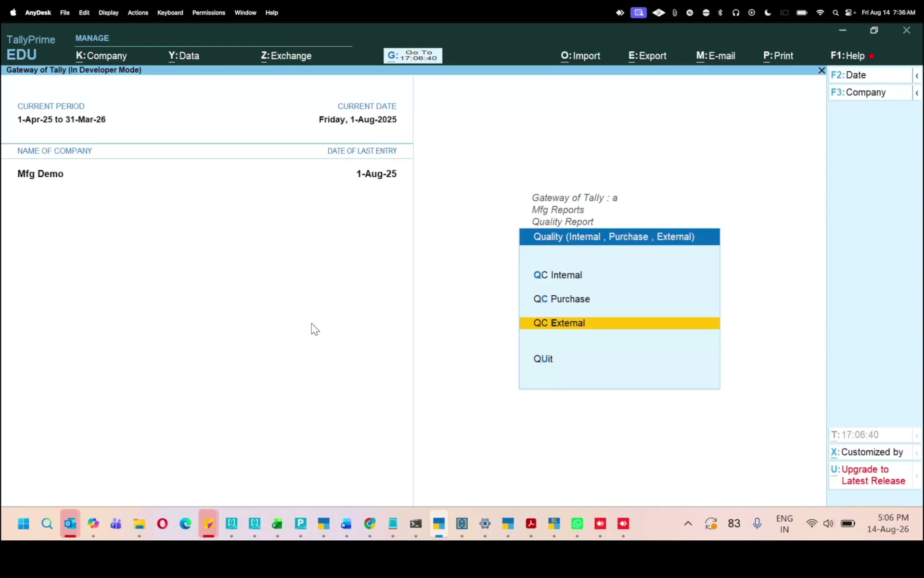Click the F2: Date button
The width and height of the screenshot is (924, 578).
tap(870, 75)
